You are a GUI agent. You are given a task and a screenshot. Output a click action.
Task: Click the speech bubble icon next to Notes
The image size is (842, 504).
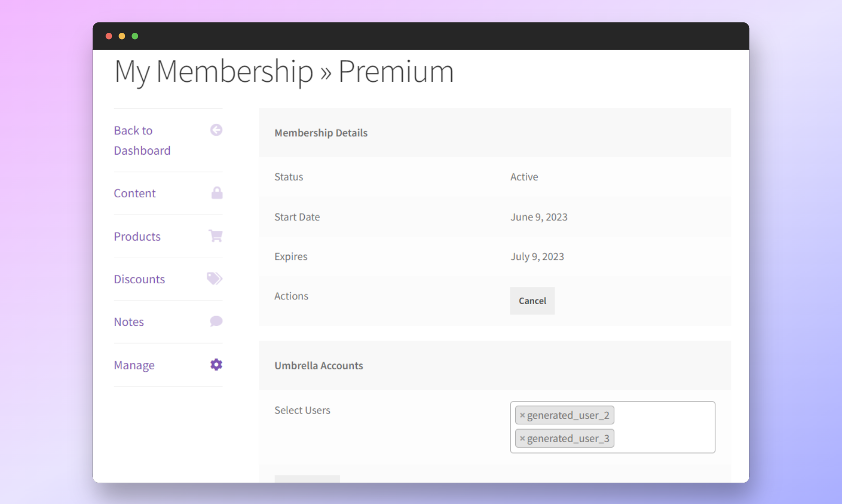(216, 321)
